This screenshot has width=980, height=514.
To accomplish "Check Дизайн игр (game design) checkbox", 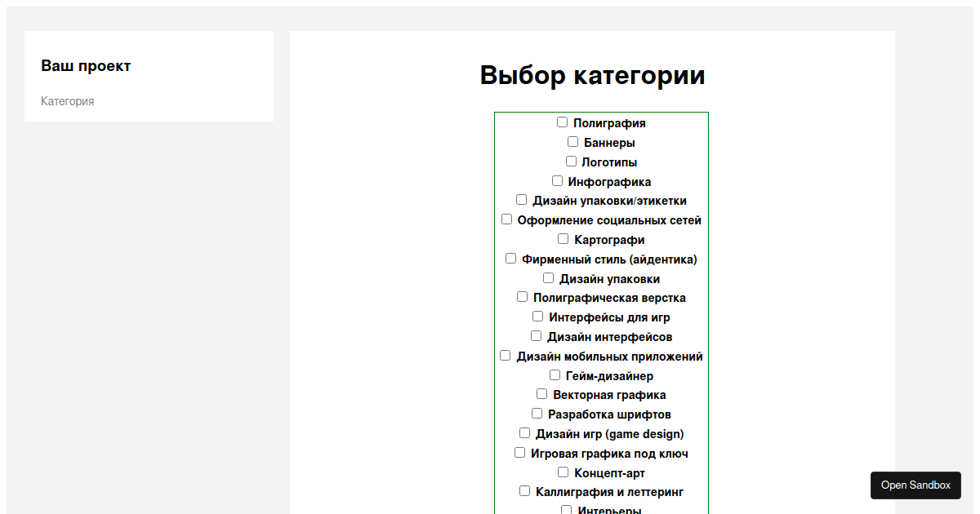I will [525, 433].
